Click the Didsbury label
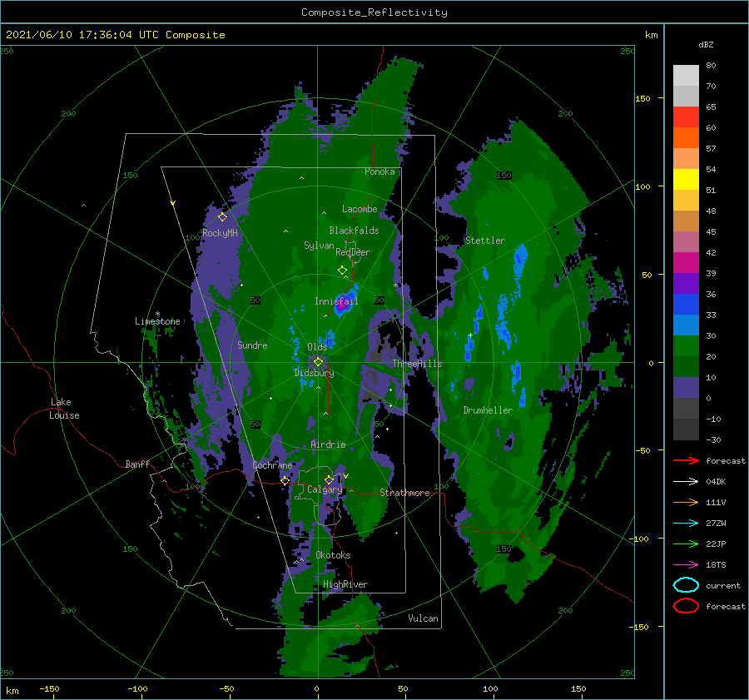749x700 pixels. point(315,373)
